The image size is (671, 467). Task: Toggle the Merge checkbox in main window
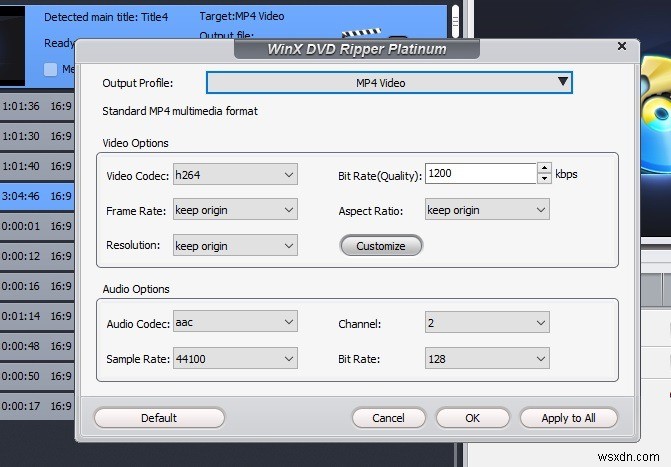click(x=50, y=69)
